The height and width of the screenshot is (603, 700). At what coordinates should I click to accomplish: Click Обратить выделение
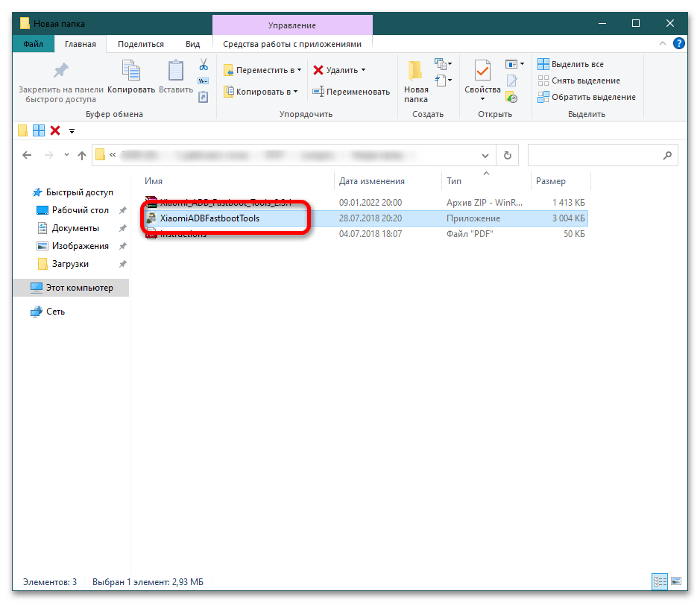click(x=587, y=97)
